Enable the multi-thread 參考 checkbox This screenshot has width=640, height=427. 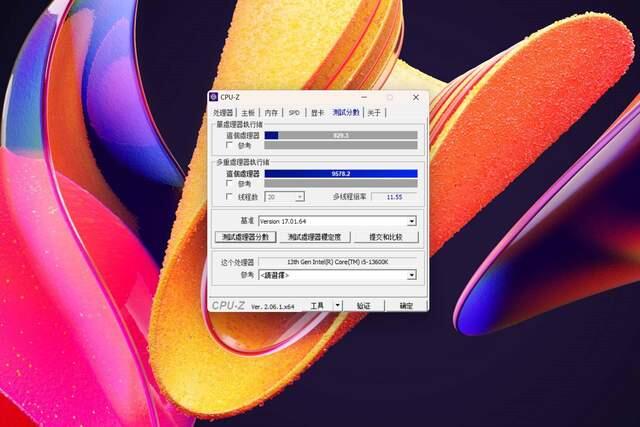coord(229,183)
